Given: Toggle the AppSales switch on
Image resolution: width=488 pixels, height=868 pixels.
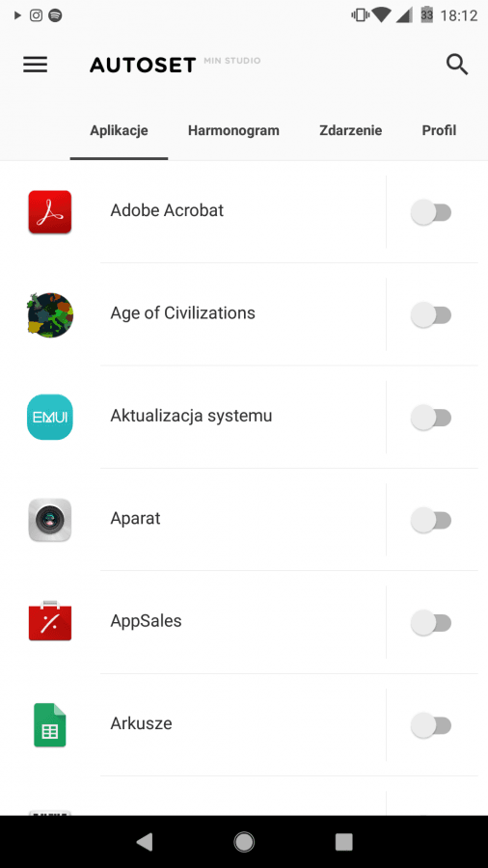Looking at the screenshot, I should click(431, 623).
